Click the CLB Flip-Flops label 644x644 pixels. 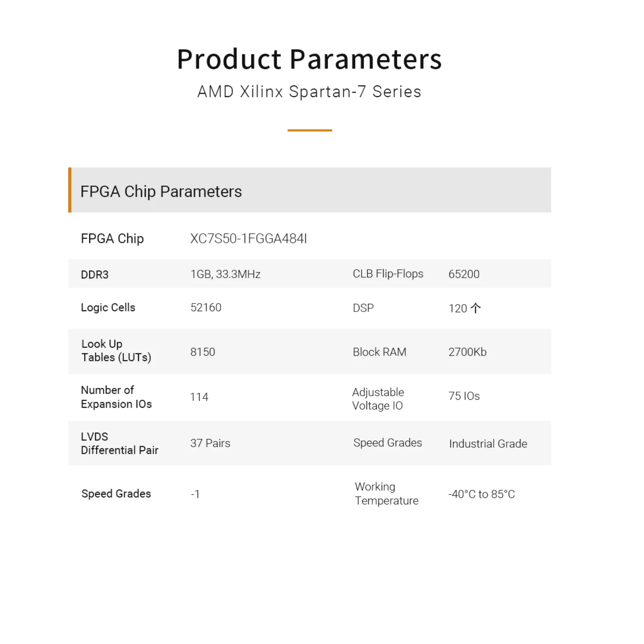[x=388, y=274]
